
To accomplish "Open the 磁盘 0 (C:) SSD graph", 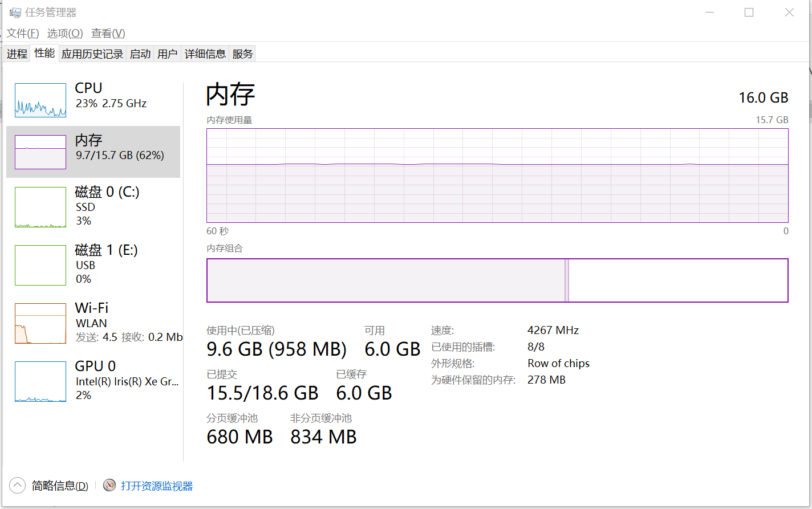I will [x=40, y=207].
